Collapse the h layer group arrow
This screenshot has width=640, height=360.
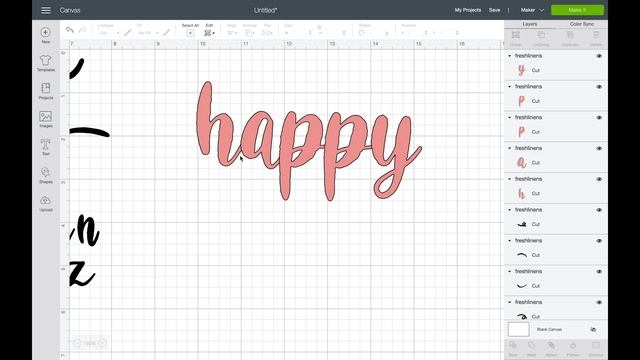click(509, 179)
